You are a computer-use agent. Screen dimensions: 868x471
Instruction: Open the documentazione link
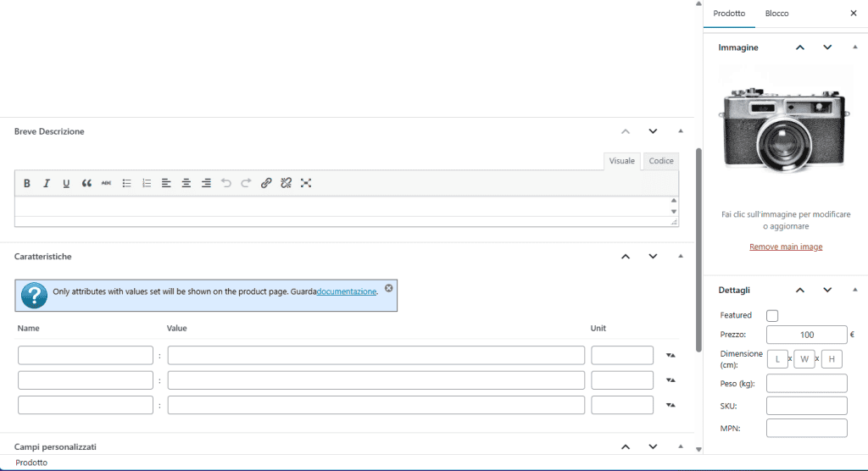click(x=346, y=291)
